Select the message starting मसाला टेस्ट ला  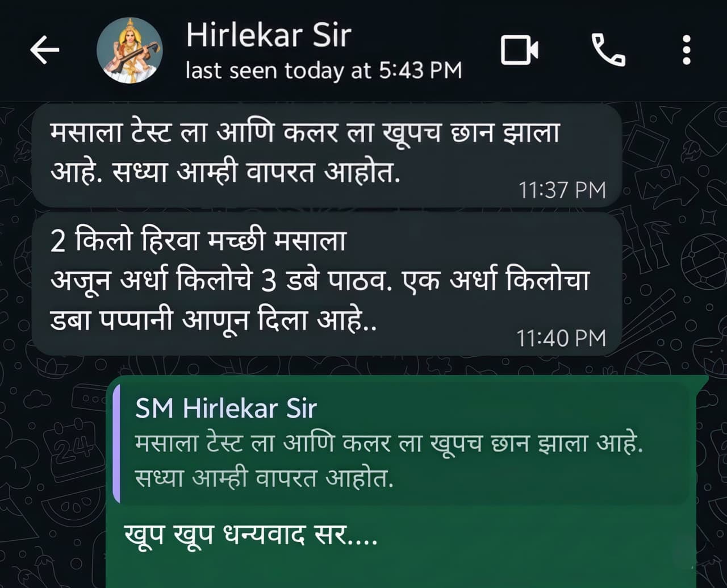327,155
